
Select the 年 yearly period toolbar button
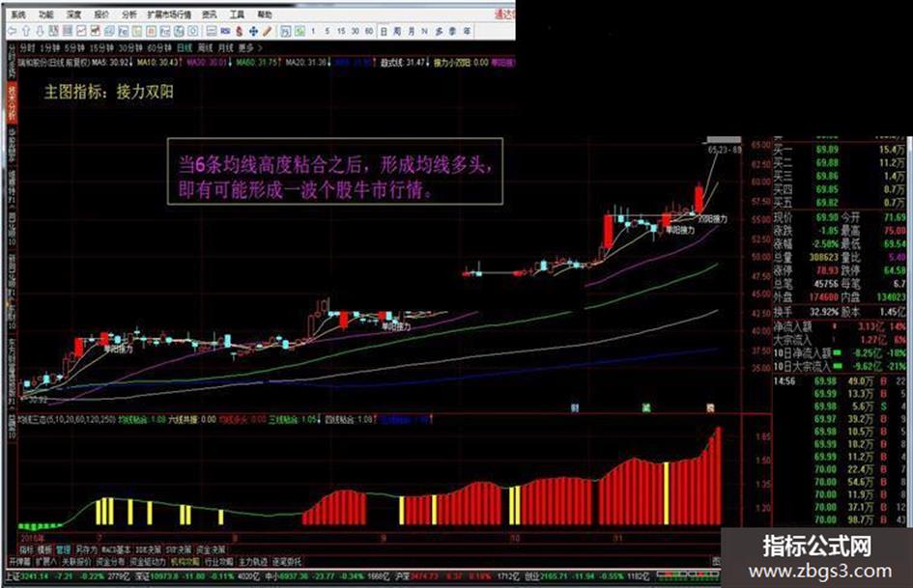point(467,32)
